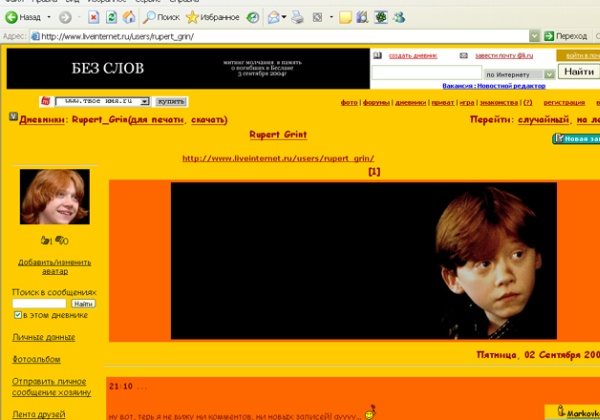
Task: Click the sidebar Найти button
Action: click(x=83, y=304)
